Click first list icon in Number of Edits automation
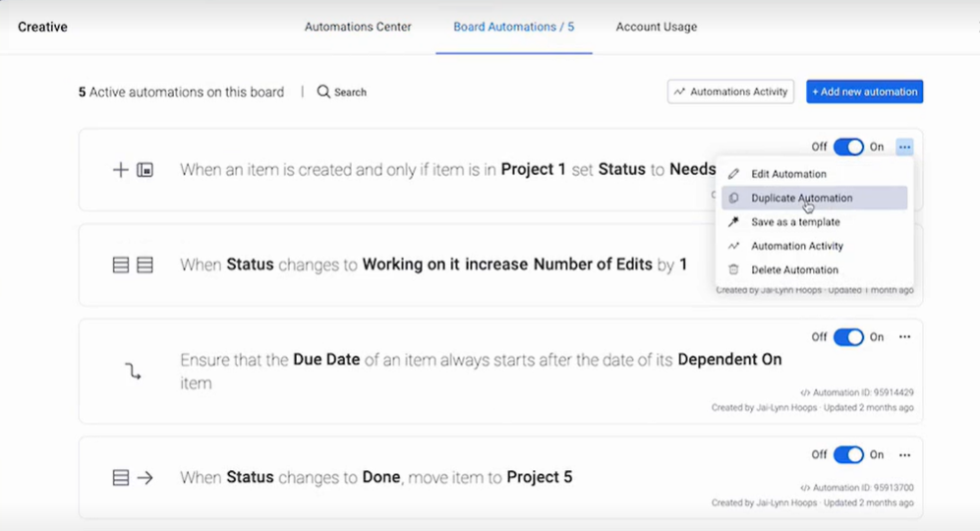Image resolution: width=980 pixels, height=531 pixels. click(x=121, y=265)
